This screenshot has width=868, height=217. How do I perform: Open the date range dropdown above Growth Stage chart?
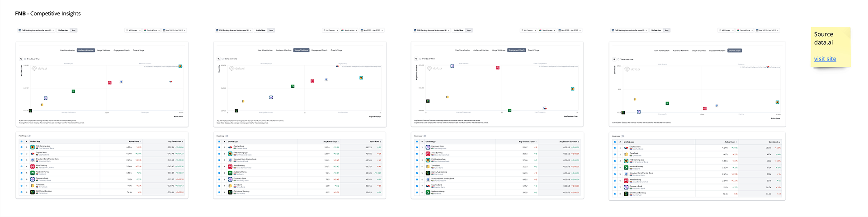[x=768, y=30]
